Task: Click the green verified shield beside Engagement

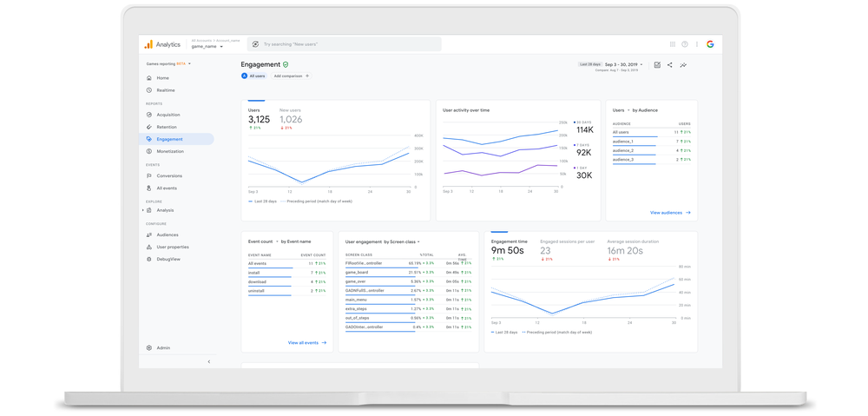Action: coord(286,65)
